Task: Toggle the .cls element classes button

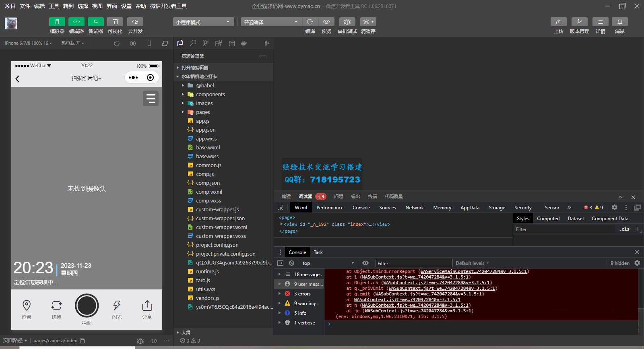Action: click(624, 229)
